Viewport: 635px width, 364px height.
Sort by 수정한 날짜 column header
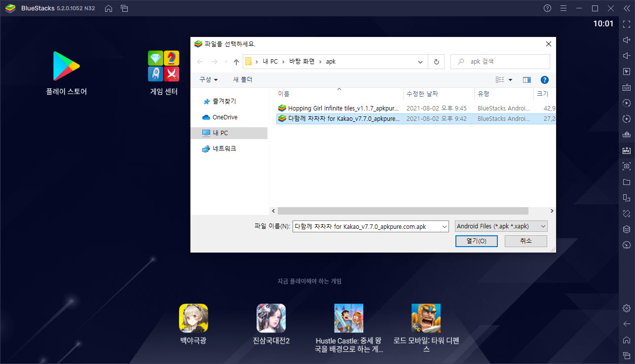[439, 94]
